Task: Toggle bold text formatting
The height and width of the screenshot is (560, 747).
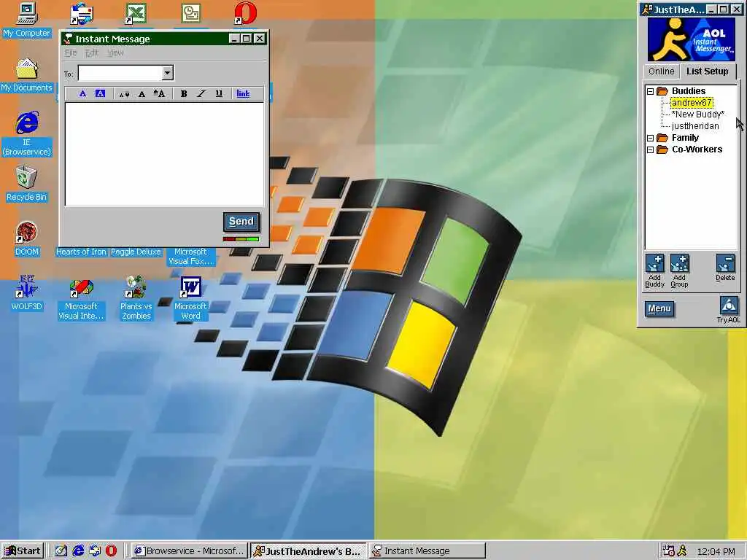Action: tap(184, 94)
